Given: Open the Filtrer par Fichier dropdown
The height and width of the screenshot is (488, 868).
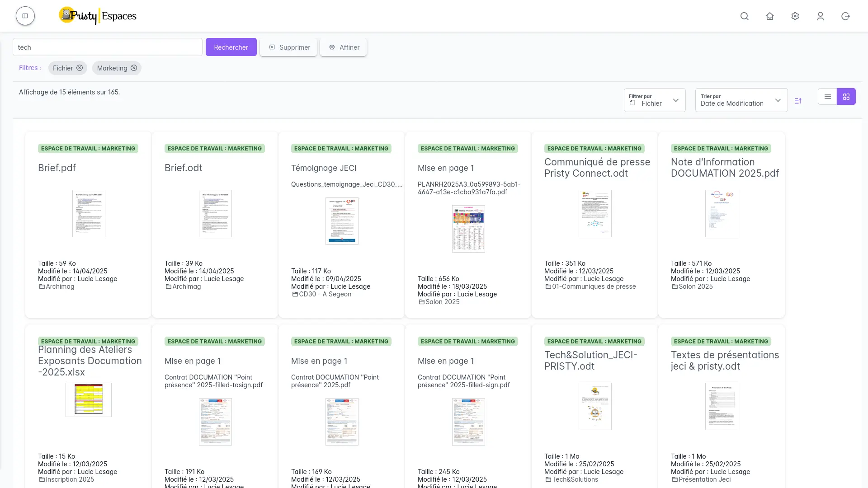Looking at the screenshot, I should click(x=655, y=100).
